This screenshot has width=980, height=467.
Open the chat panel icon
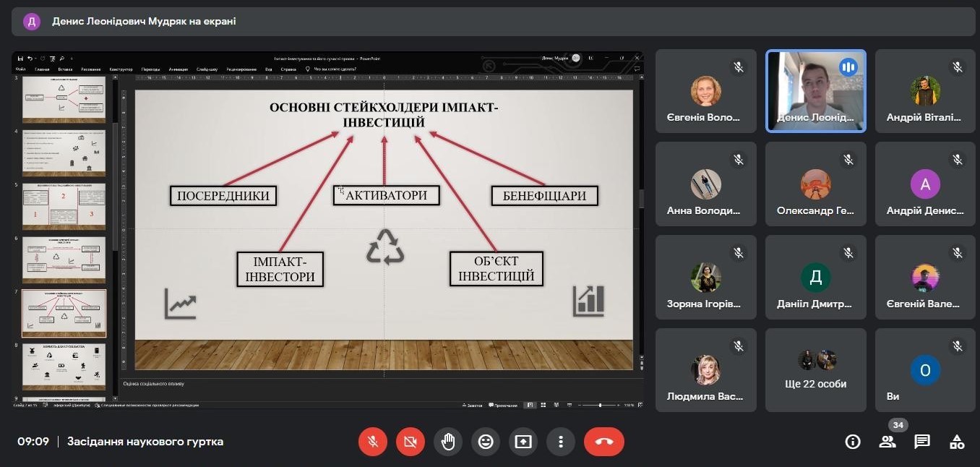[x=922, y=442]
